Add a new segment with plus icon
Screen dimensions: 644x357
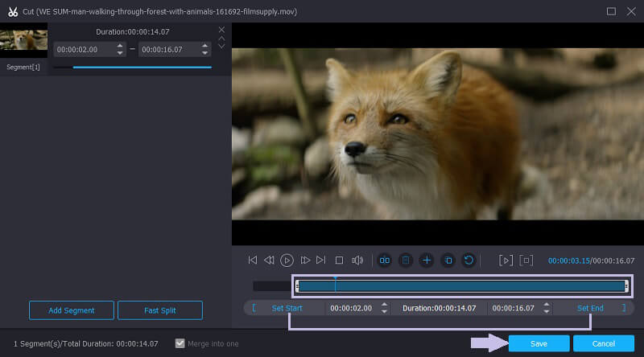tap(427, 261)
